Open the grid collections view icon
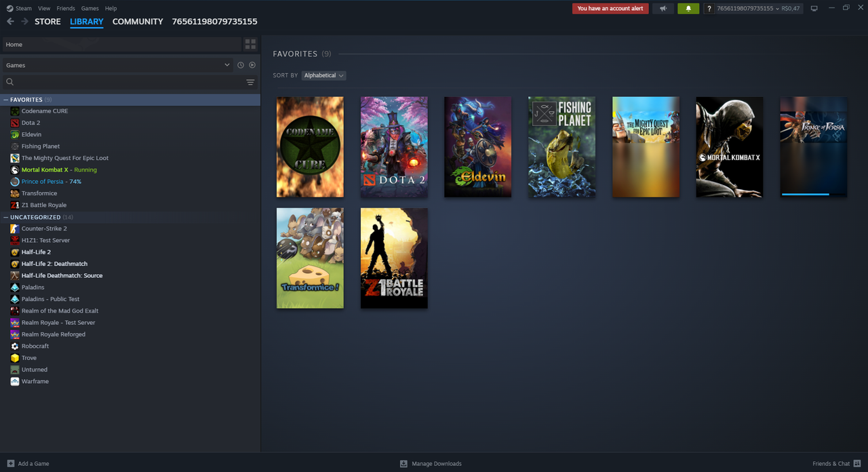 click(250, 44)
